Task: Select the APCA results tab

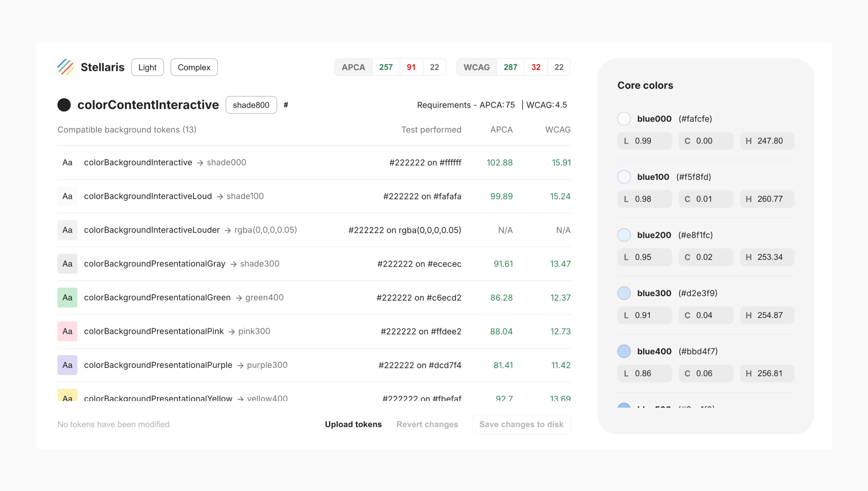Action: (353, 67)
